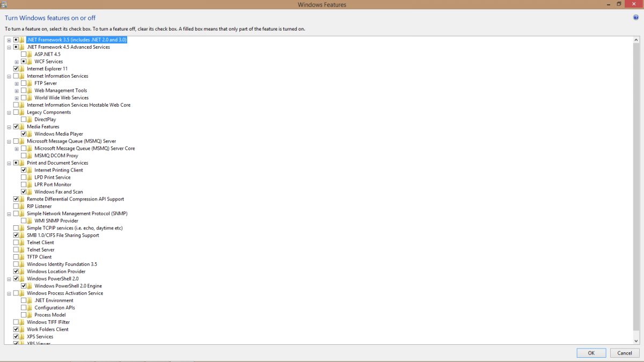Viewport: 644px width, 362px height.
Task: Click the folder icon beside Internet Explorer 11
Action: click(x=23, y=69)
